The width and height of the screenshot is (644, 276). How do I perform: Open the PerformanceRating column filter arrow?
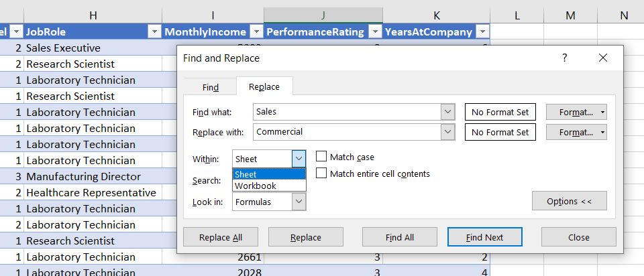coord(374,32)
